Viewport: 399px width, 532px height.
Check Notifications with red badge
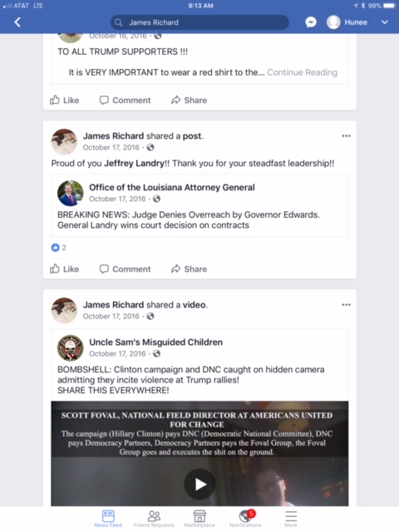coord(245,519)
